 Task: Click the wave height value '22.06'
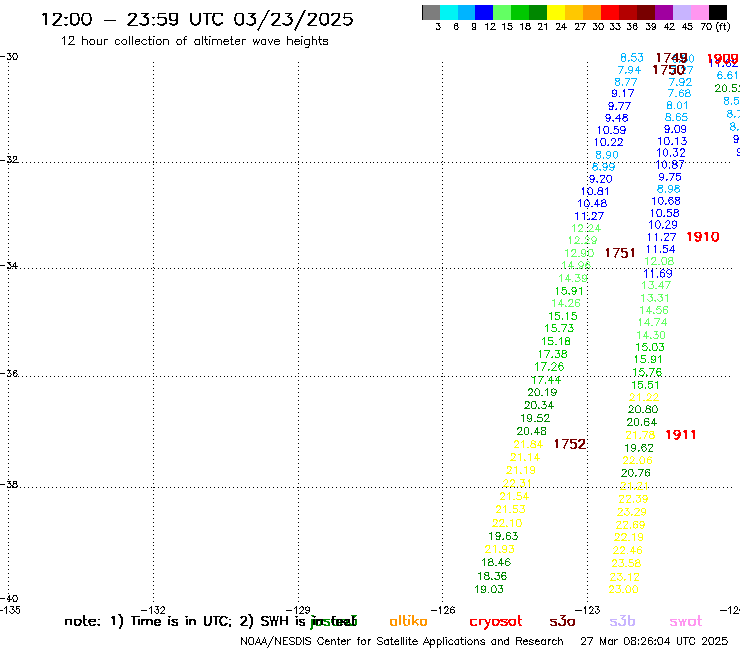pos(637,461)
